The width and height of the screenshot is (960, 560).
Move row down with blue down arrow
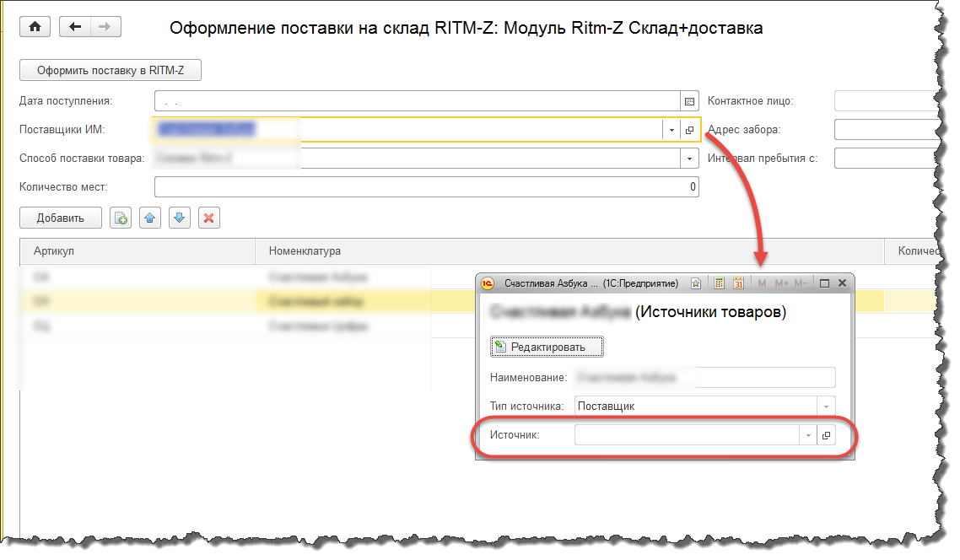click(179, 218)
